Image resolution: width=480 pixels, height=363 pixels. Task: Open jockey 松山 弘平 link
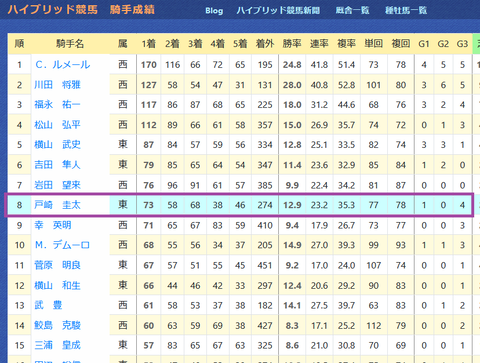point(57,125)
